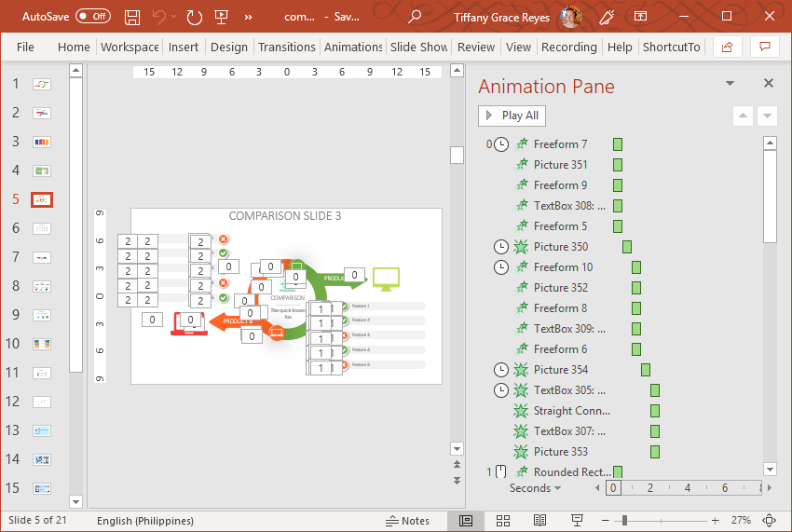Toggle the Notes pane
792x532 pixels.
click(407, 520)
